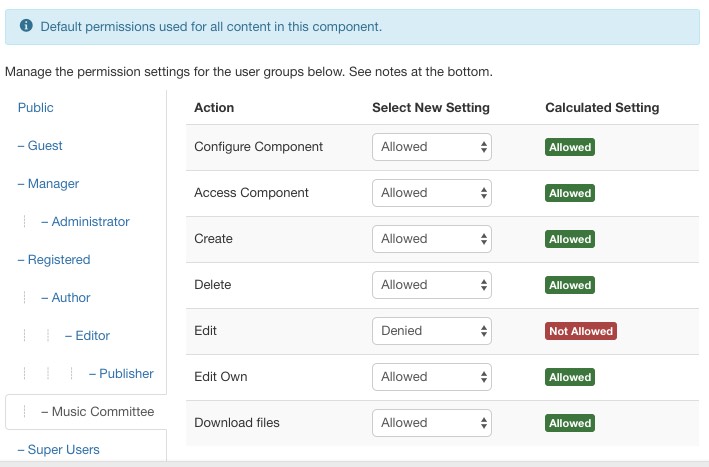Click the Allowed badge for Configure Component

coord(570,147)
